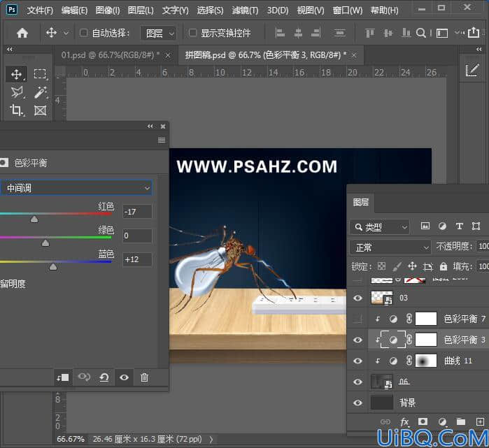
Task: Expand the toolbox with double arrows
Action: [x=9, y=49]
